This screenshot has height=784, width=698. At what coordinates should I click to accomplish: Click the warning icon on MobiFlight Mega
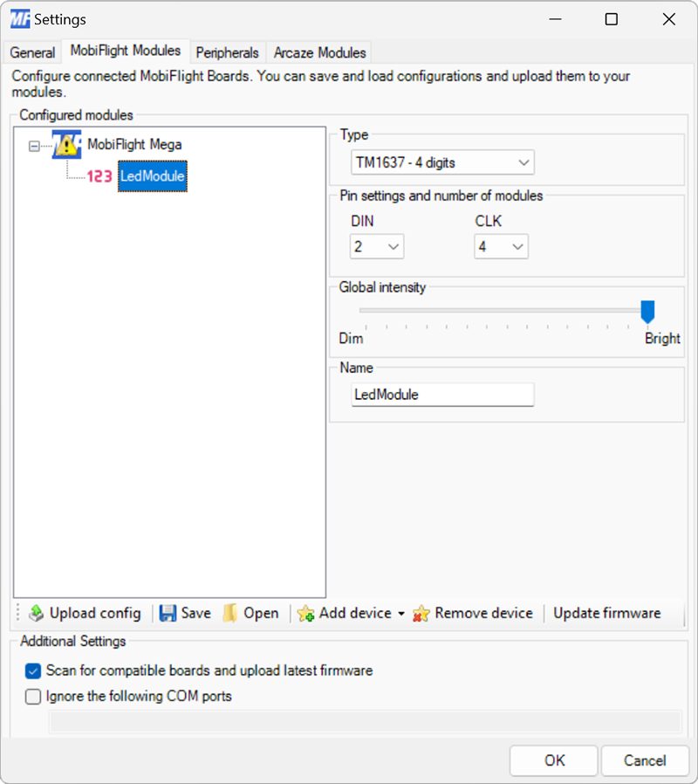65,144
